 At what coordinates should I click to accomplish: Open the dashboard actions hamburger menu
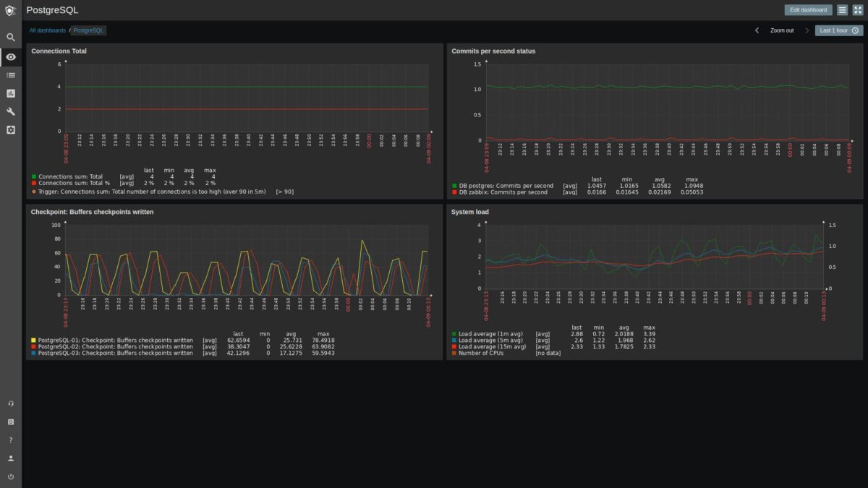click(x=842, y=10)
